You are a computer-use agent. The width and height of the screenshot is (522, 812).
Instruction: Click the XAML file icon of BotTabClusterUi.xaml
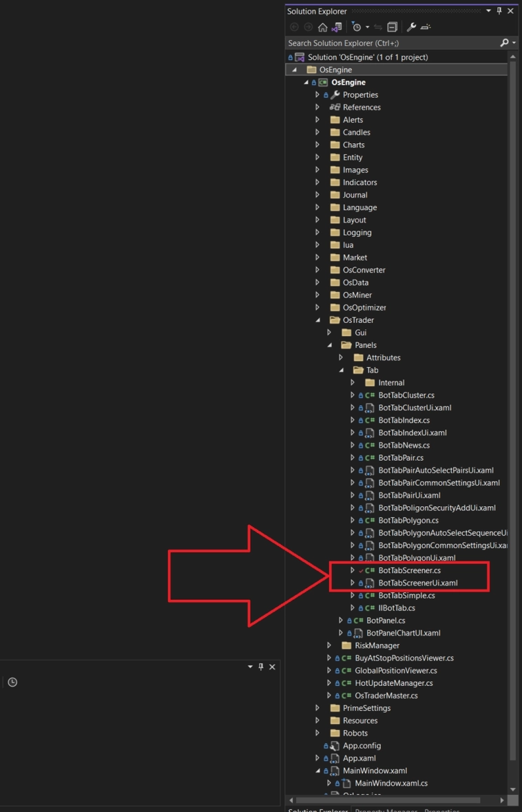(x=370, y=408)
